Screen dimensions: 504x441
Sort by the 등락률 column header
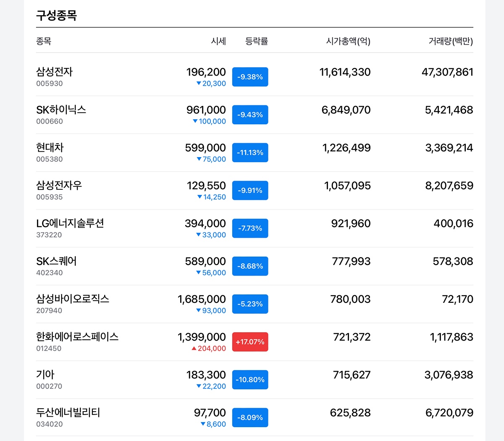click(256, 41)
